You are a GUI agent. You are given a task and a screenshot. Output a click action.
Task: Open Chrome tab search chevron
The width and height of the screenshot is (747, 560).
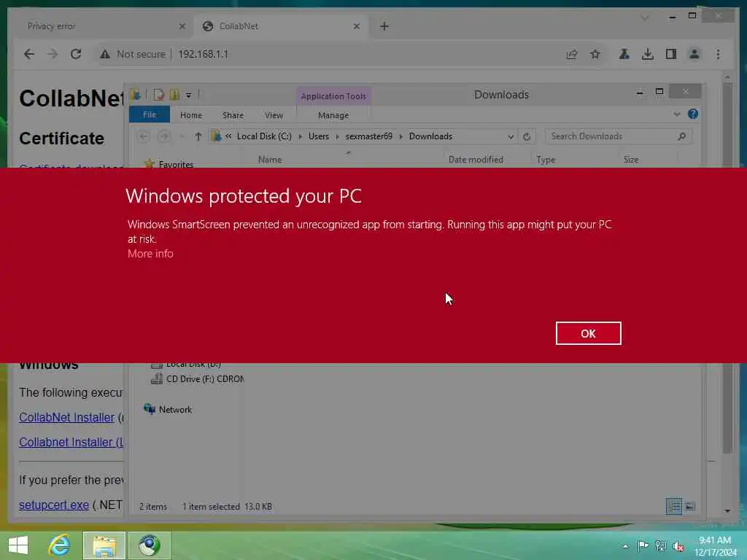pyautogui.click(x=645, y=18)
